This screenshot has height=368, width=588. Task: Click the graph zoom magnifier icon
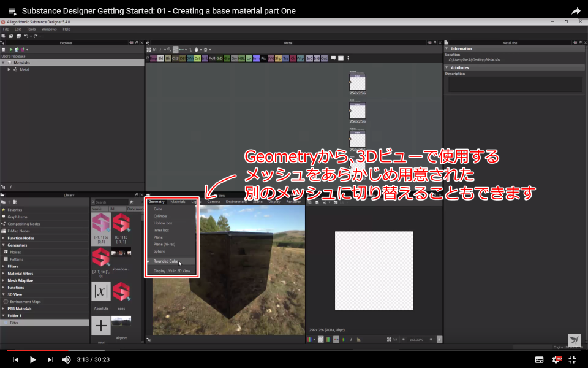pos(170,50)
